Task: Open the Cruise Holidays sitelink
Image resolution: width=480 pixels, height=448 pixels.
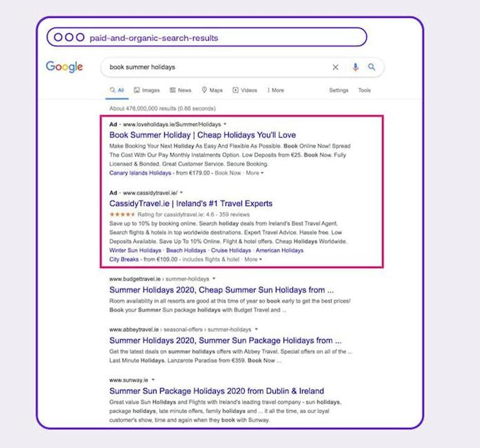Action: [231, 250]
